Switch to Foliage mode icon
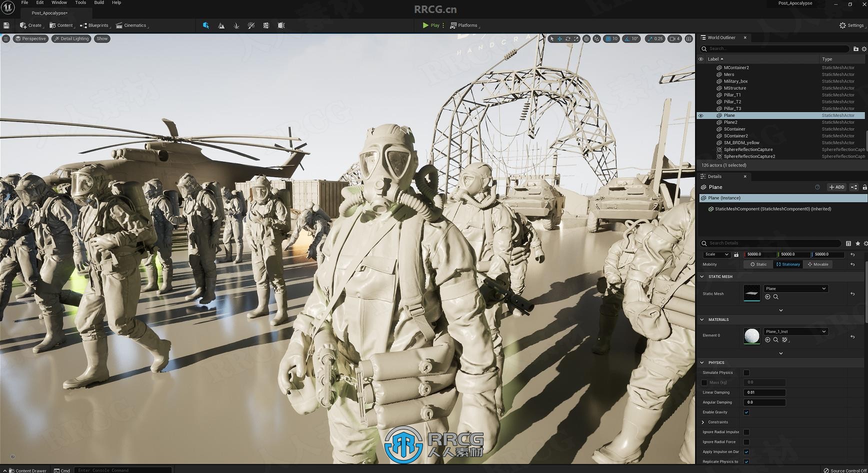Screen dimensions: 868x473 pos(236,25)
